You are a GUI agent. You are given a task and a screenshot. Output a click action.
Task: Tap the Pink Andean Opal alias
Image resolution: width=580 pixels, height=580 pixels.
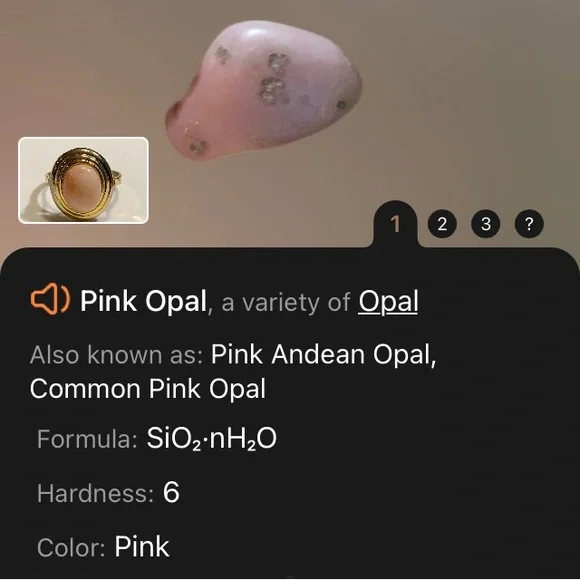(x=323, y=355)
